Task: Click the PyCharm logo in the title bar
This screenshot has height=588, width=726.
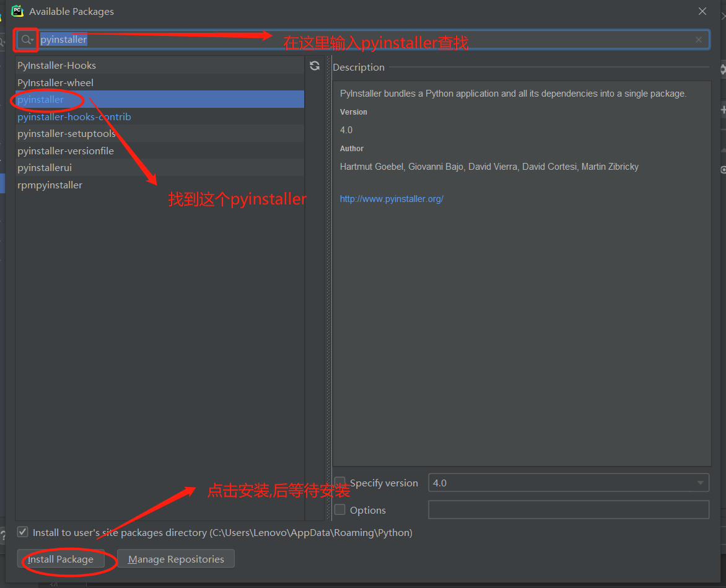Action: (x=17, y=11)
